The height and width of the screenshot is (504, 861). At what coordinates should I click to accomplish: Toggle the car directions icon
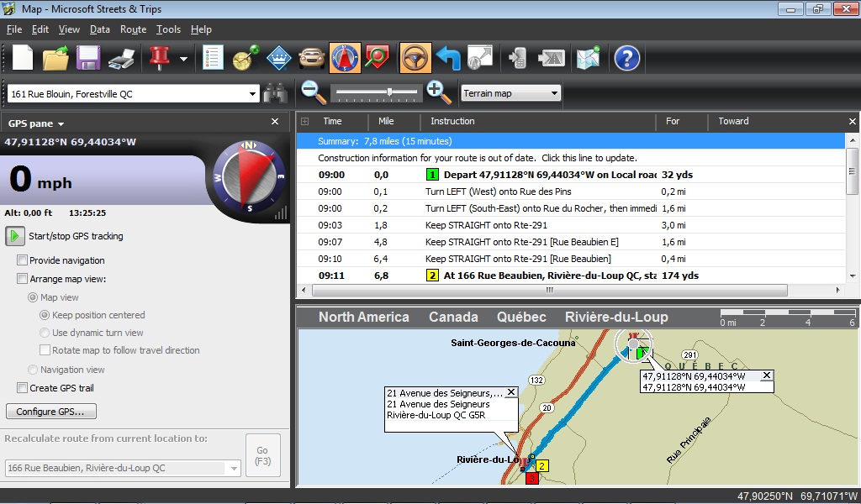click(311, 58)
